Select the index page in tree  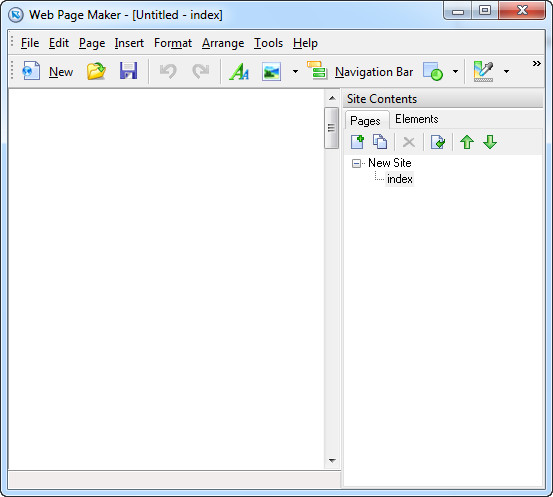(400, 179)
